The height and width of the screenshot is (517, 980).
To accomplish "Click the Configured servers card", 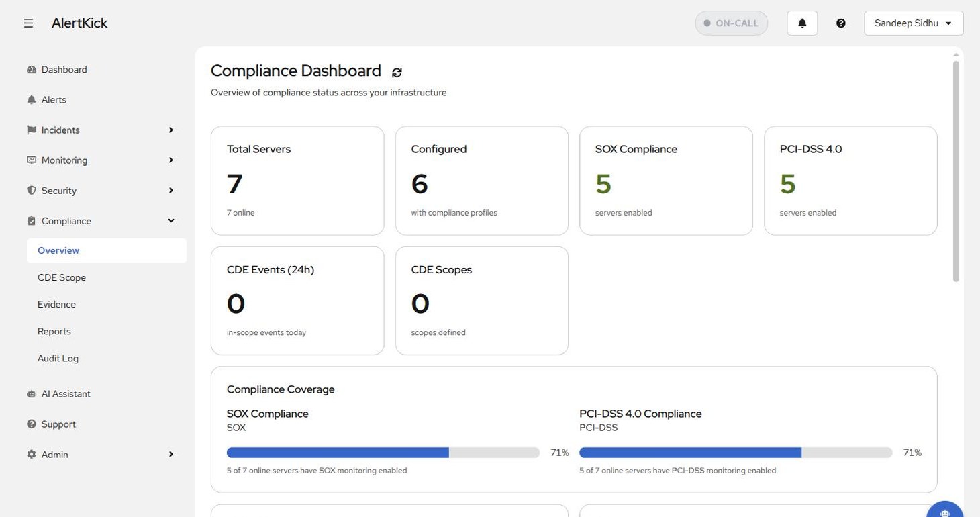I will 482,181.
